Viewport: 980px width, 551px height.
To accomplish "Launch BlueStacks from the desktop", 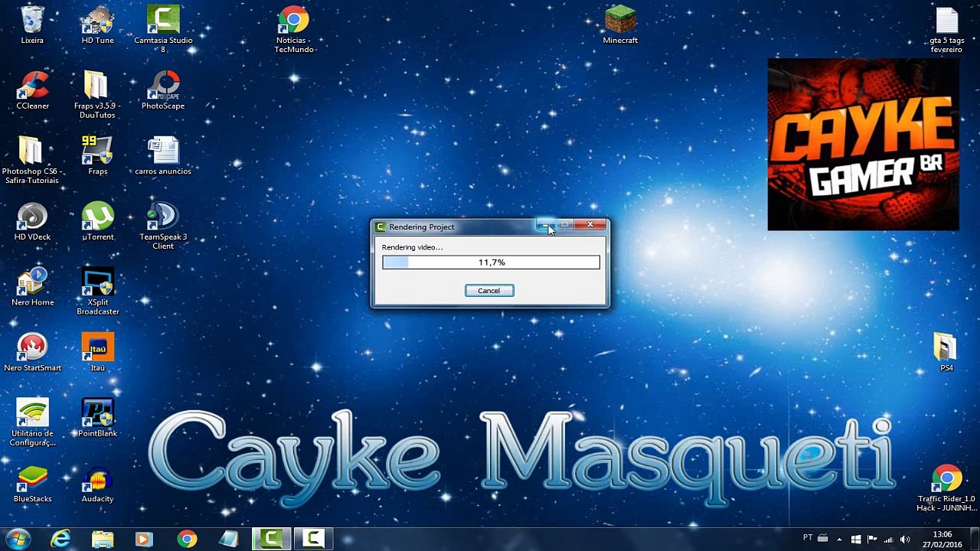I will (32, 484).
